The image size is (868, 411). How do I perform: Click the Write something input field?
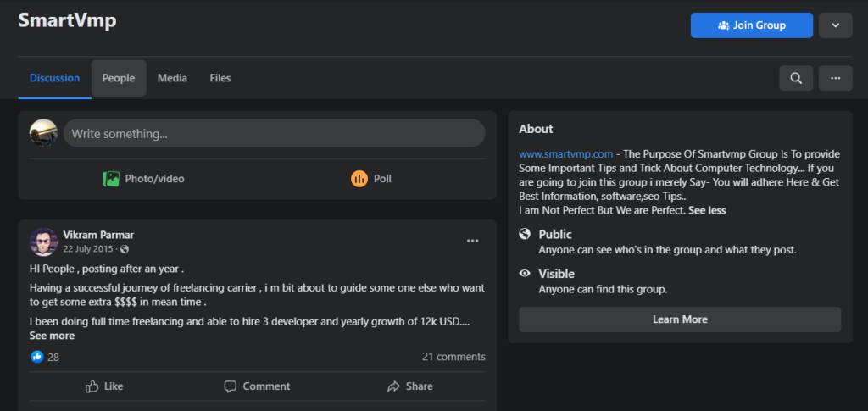pyautogui.click(x=274, y=133)
